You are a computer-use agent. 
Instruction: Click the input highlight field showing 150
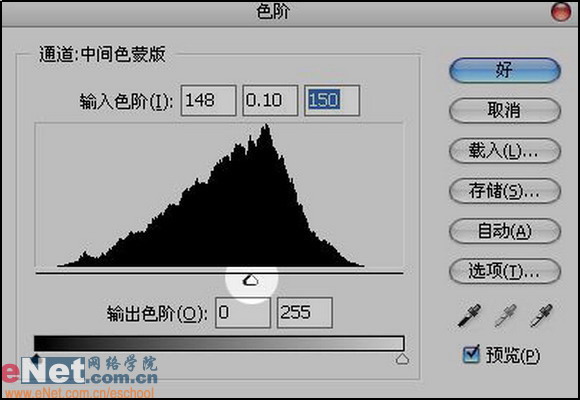[332, 100]
